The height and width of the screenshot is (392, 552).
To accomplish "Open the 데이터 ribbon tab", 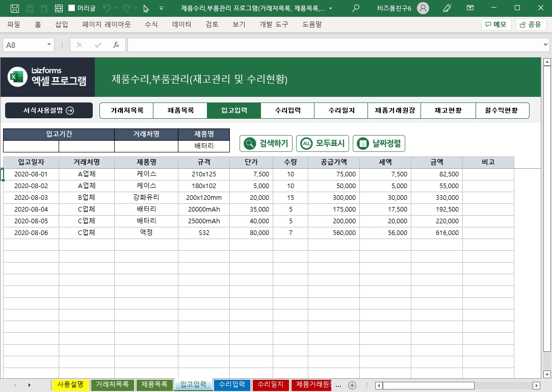I will point(182,24).
